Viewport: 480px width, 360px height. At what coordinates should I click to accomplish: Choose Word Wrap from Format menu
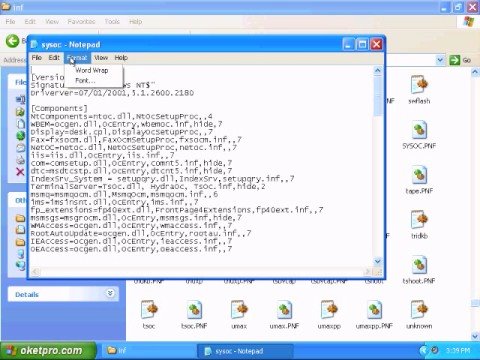[92, 70]
